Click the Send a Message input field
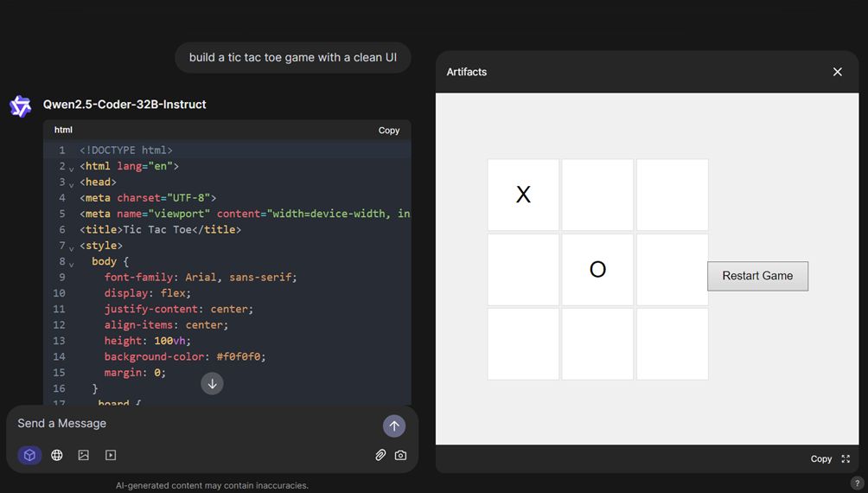The height and width of the screenshot is (493, 868). coord(190,424)
